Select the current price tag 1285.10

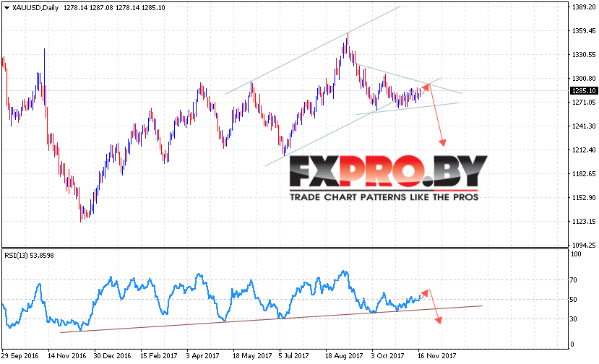(x=583, y=90)
